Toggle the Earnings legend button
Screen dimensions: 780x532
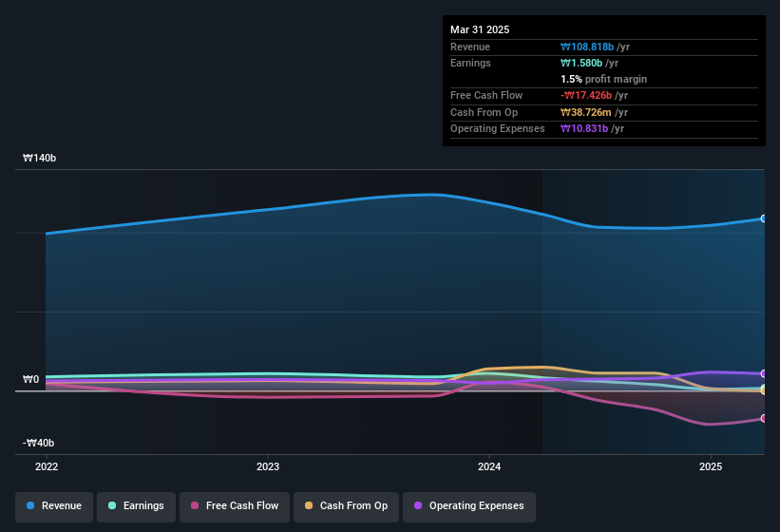pyautogui.click(x=136, y=506)
